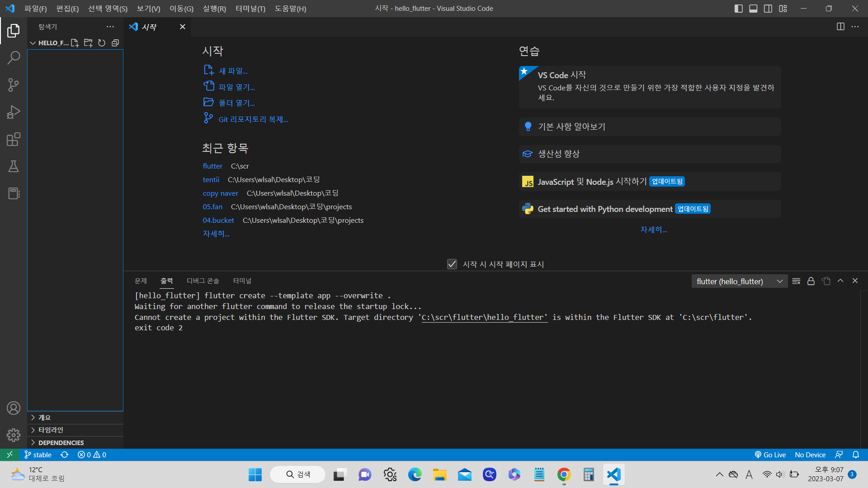Open the 터미널(T) menu
The width and height of the screenshot is (868, 488).
pyautogui.click(x=250, y=9)
